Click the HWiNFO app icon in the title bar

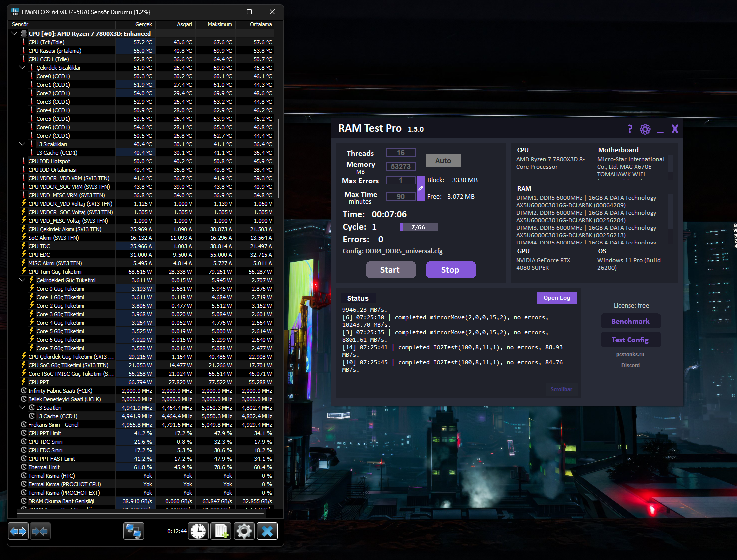(15, 12)
